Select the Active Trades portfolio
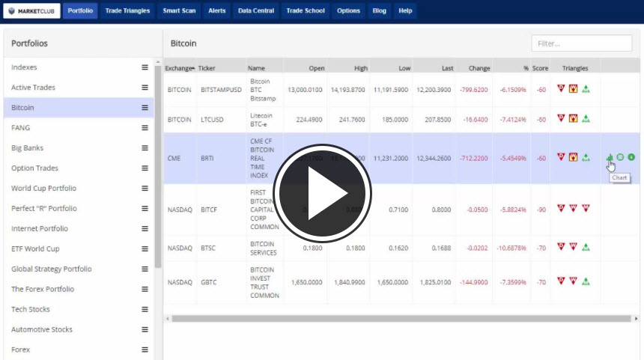Screen dimensions: 644x360 click(79, 88)
